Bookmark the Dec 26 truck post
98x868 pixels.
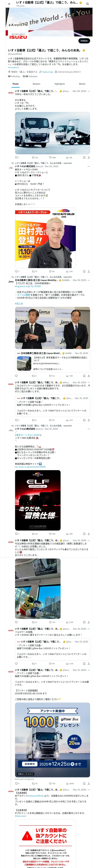click(84, 157)
